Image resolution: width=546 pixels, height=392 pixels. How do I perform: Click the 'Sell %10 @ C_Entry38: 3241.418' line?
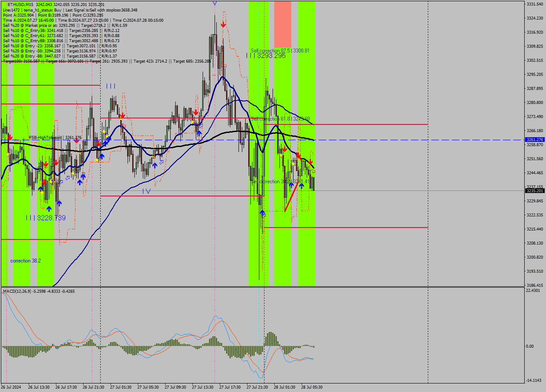tap(61, 30)
